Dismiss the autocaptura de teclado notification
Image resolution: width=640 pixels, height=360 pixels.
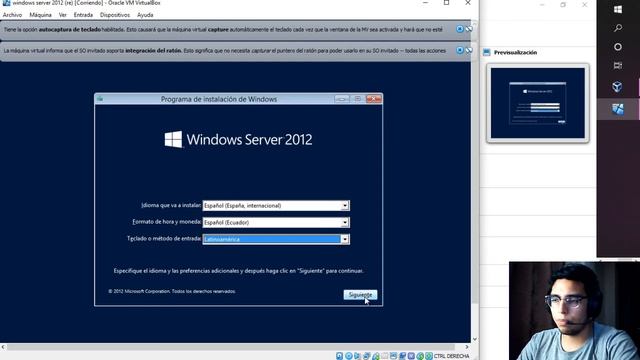point(460,29)
